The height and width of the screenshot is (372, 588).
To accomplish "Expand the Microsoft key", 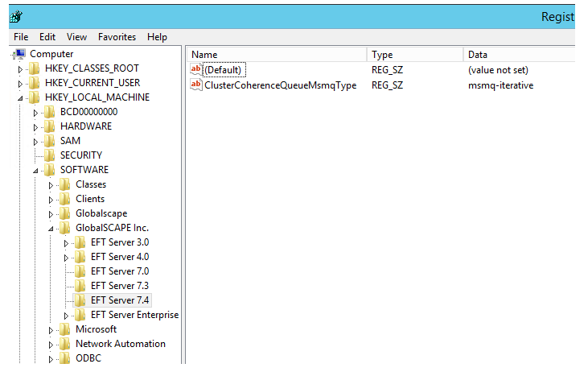I will pyautogui.click(x=51, y=331).
